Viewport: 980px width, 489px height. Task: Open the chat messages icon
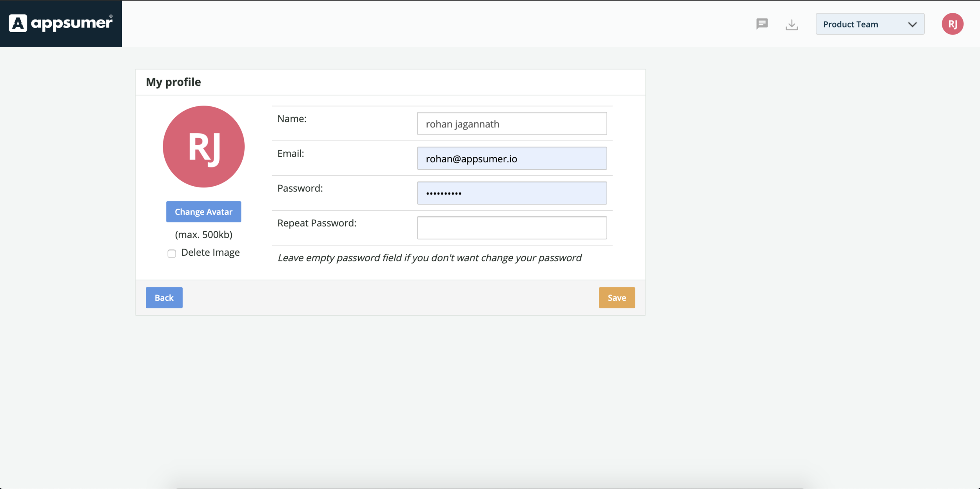coord(762,24)
